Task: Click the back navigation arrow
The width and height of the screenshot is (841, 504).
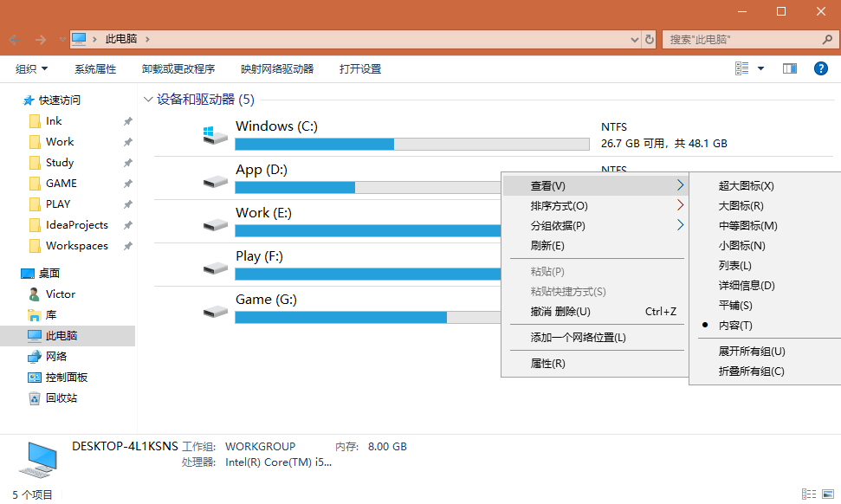Action: [x=14, y=40]
